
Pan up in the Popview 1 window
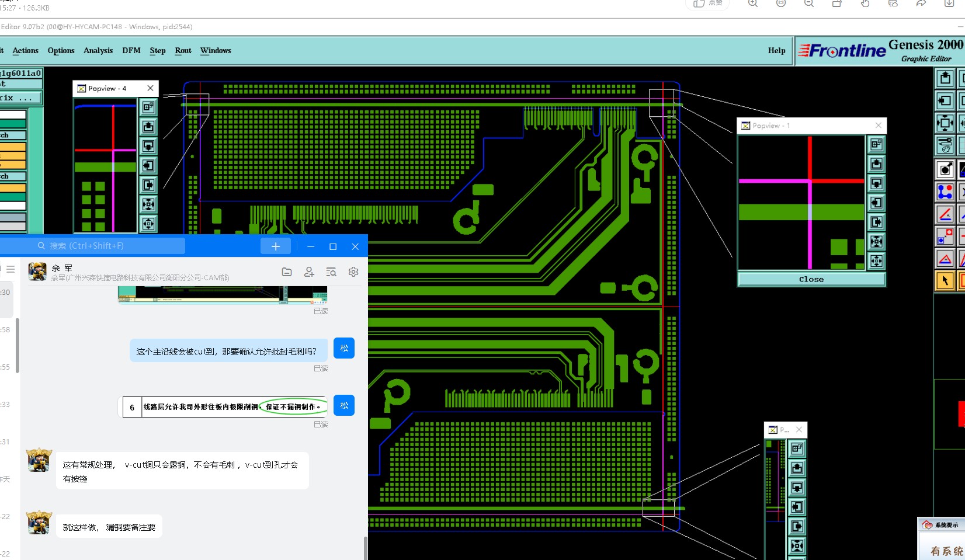[x=876, y=164]
